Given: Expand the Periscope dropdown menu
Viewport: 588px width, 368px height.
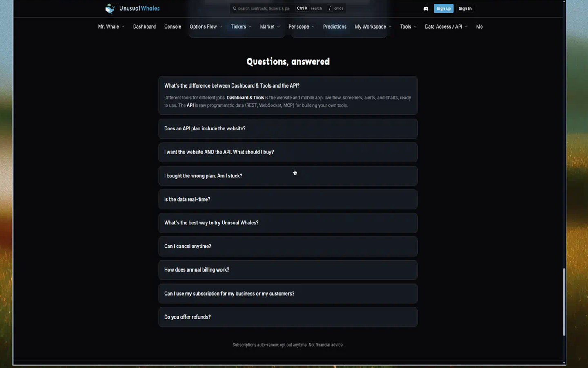Looking at the screenshot, I should click(x=301, y=27).
